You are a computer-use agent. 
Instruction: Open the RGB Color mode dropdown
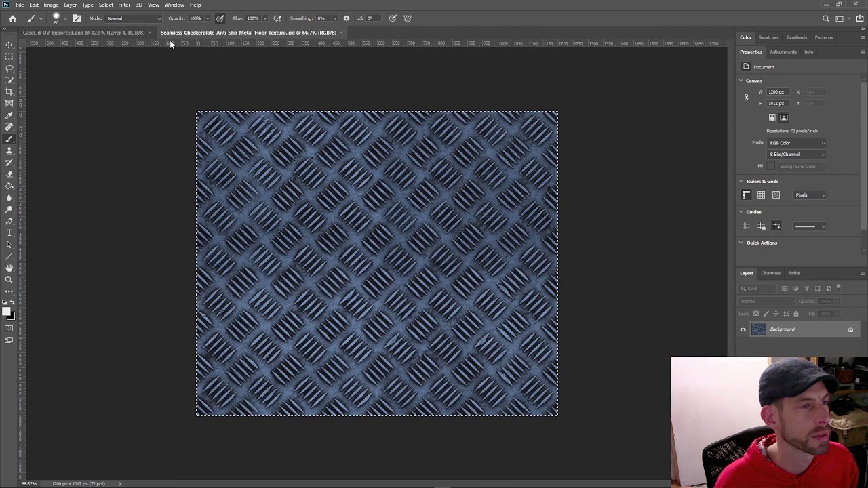pos(797,143)
